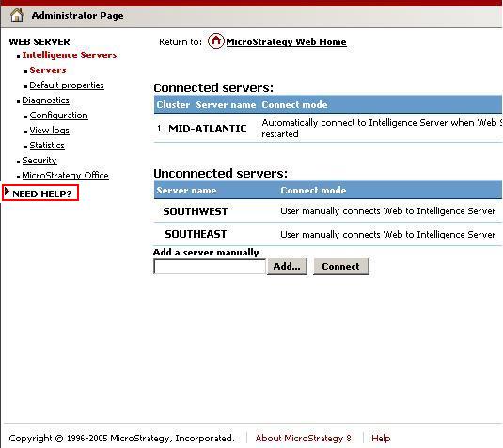Screen dimensions: 503x448
Task: Go to Default properties page
Action: click(x=67, y=85)
